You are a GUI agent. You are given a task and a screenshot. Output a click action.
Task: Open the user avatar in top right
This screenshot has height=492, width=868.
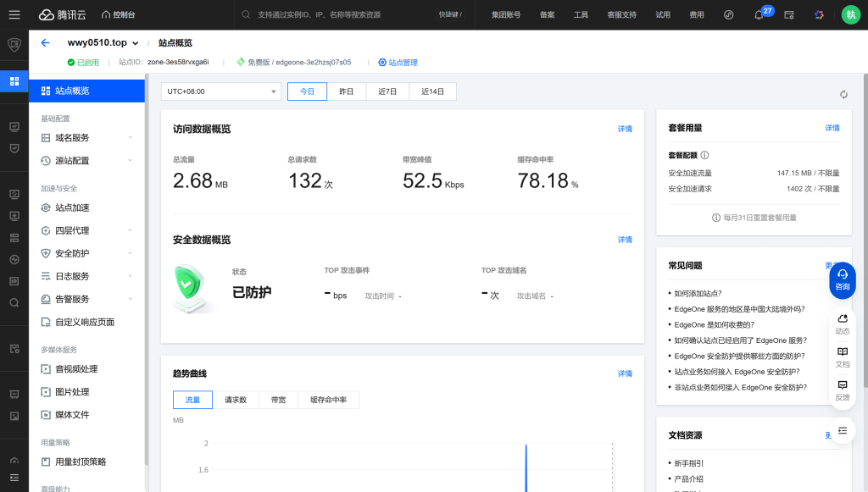tap(850, 14)
